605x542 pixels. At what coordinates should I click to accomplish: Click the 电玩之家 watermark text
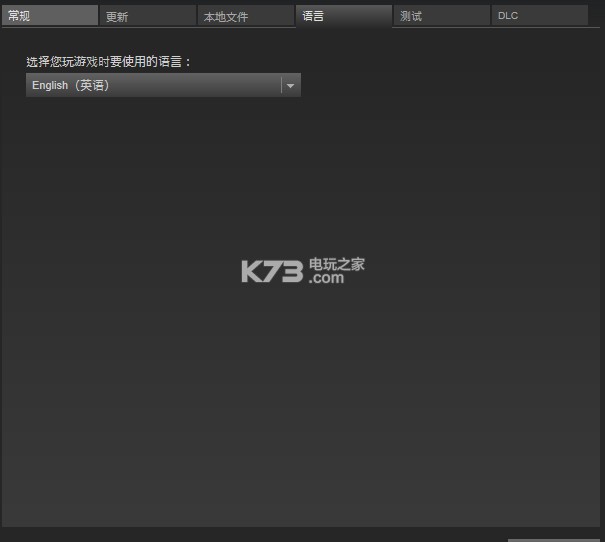tap(337, 264)
